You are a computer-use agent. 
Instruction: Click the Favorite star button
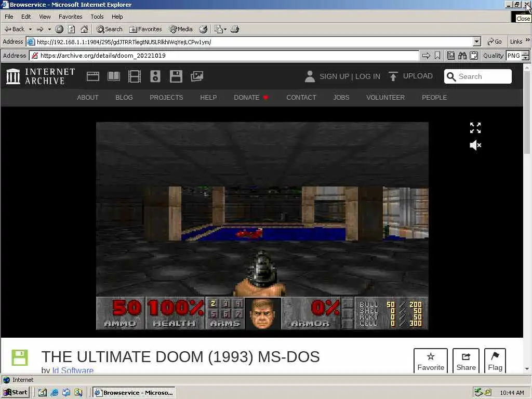[431, 361]
